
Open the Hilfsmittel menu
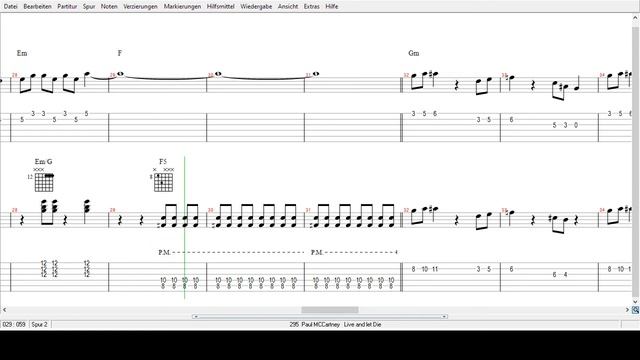point(221,7)
